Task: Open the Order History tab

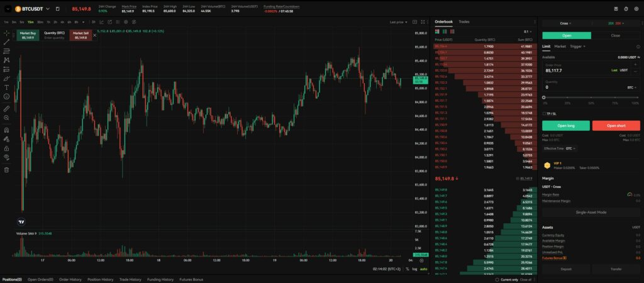Action: click(70, 280)
